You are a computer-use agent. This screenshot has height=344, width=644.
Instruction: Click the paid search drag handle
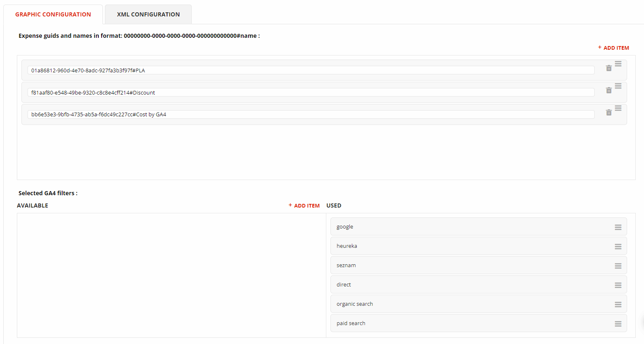click(618, 324)
